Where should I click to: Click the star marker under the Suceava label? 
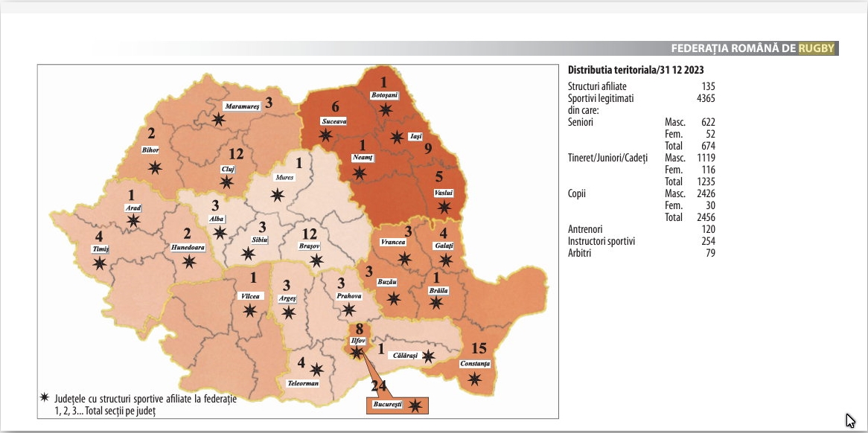point(325,135)
